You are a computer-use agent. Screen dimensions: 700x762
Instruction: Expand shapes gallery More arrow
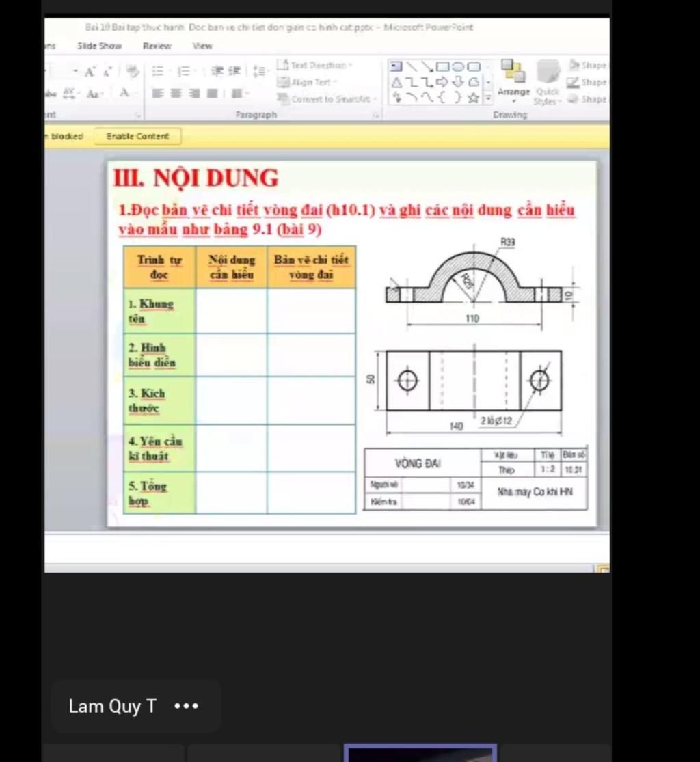pos(488,98)
